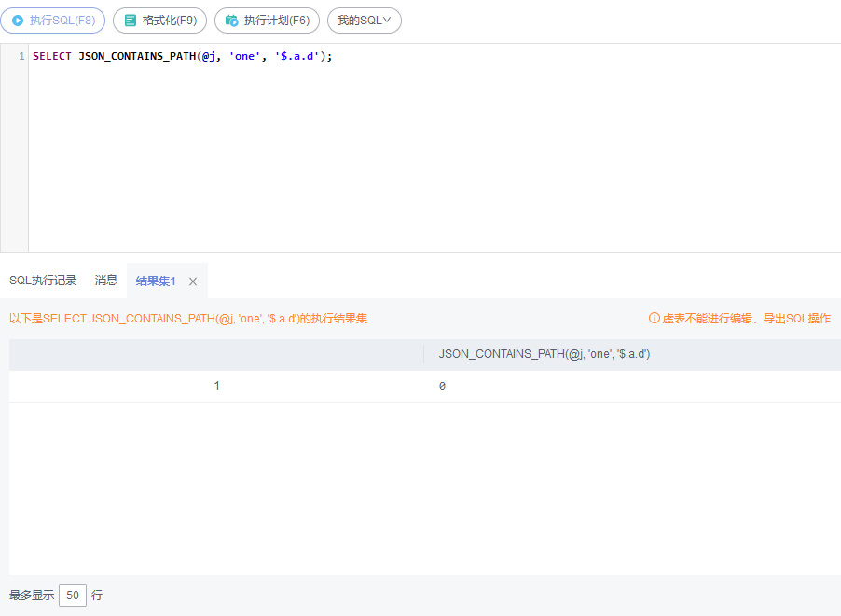This screenshot has height=616, width=841.
Task: Generate execution plan via 执行计划(F6) button
Action: [269, 21]
